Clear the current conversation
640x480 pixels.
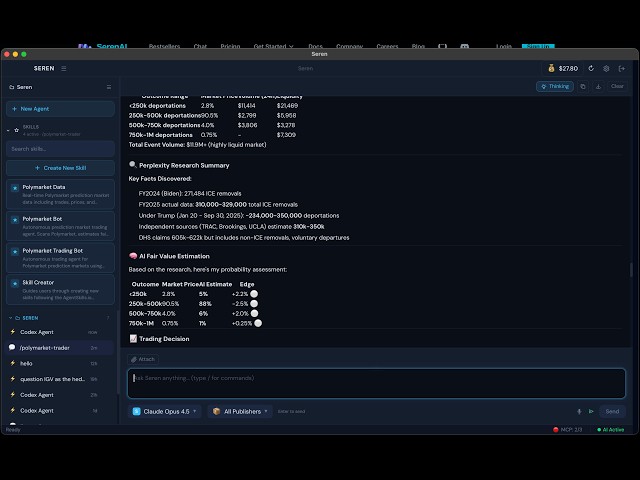[x=617, y=86]
